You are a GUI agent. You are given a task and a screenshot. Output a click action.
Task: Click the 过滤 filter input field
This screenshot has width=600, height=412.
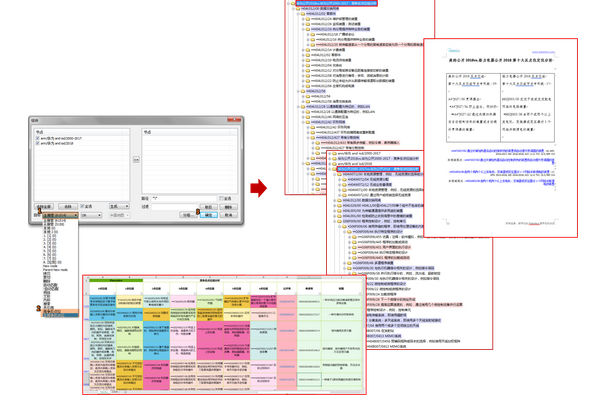point(174,207)
